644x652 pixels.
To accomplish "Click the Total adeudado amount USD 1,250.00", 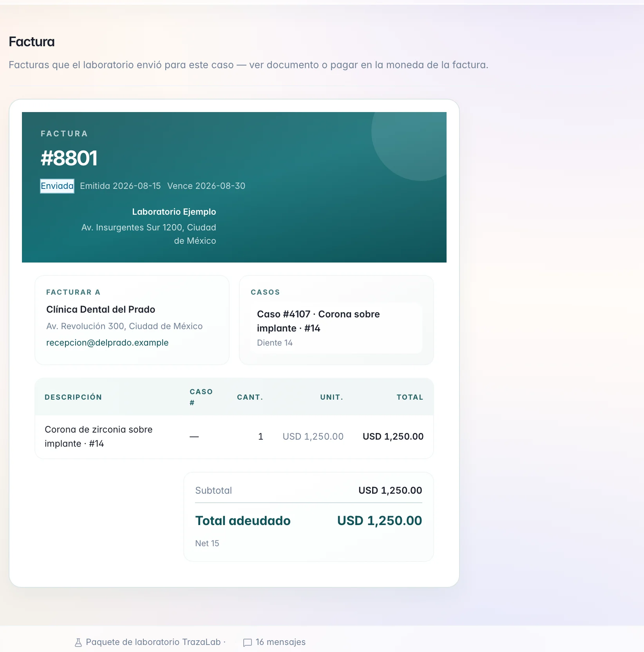I will tap(380, 521).
